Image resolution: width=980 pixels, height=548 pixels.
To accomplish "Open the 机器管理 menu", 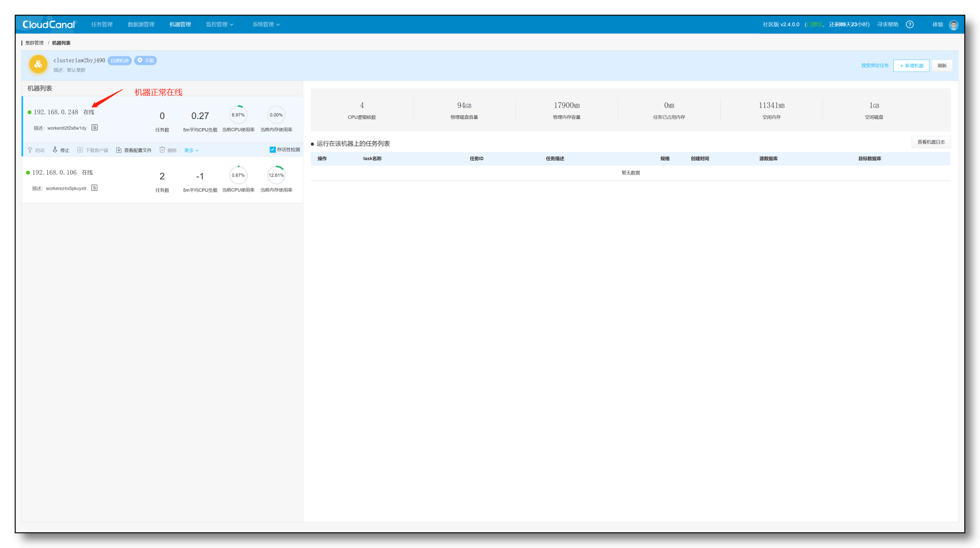I will (180, 24).
